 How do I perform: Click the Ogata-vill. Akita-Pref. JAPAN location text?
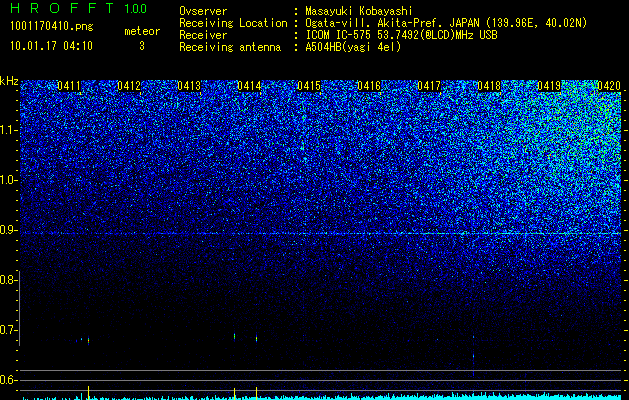point(446,23)
